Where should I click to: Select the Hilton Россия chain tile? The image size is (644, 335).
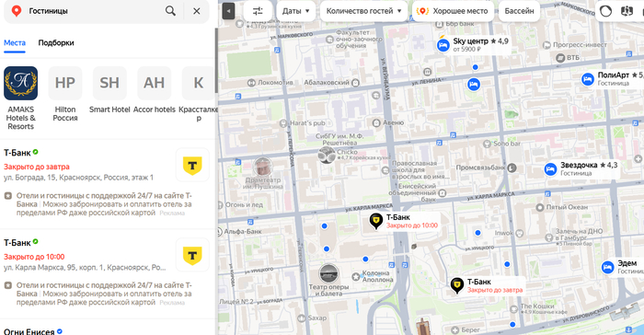click(65, 95)
